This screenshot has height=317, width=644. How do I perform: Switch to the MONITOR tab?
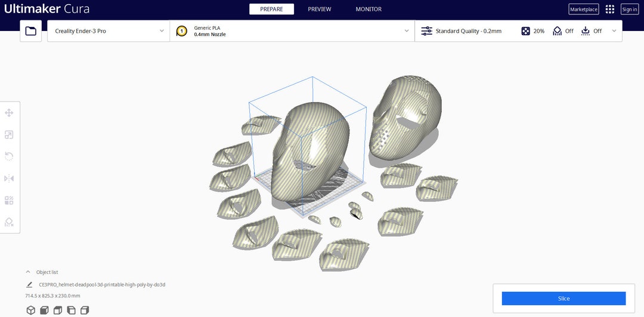(369, 9)
